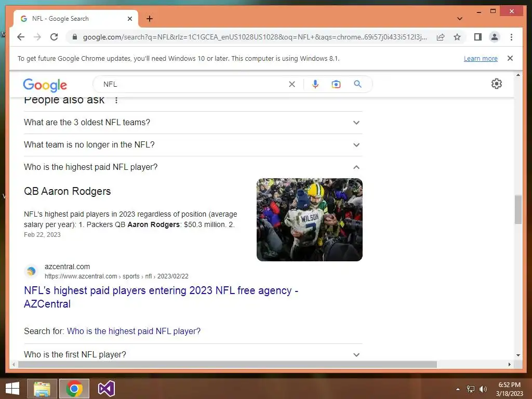Click the horizontal scrollbar thumb
The width and height of the screenshot is (532, 399).
click(228, 364)
